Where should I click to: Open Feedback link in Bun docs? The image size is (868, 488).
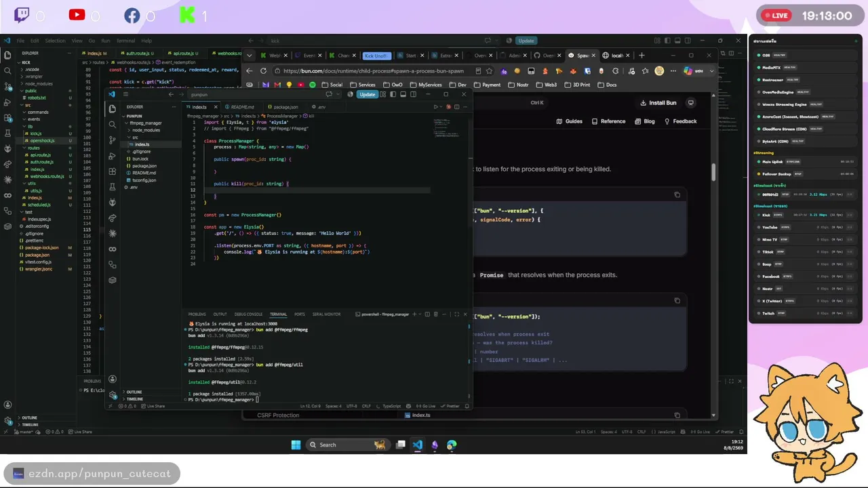pyautogui.click(x=680, y=121)
